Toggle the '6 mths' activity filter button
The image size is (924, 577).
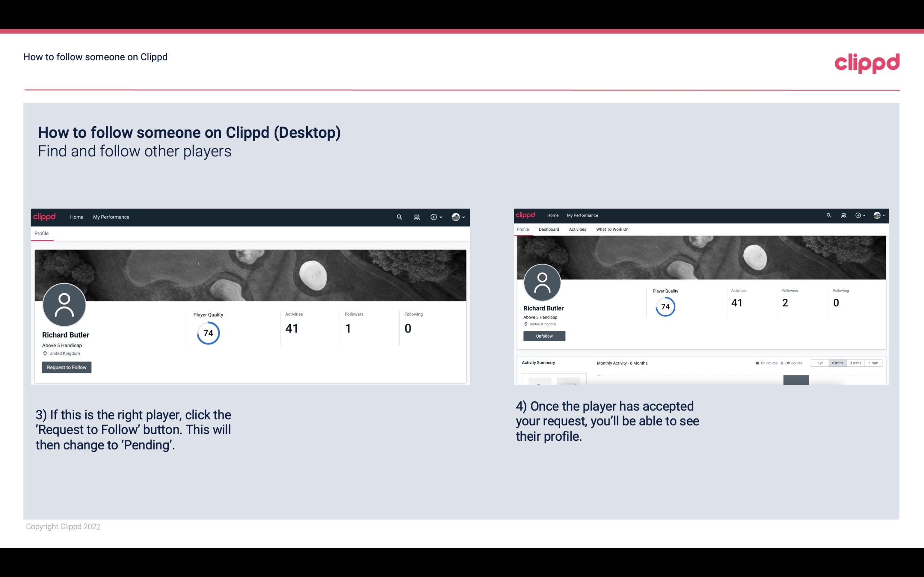click(x=838, y=363)
